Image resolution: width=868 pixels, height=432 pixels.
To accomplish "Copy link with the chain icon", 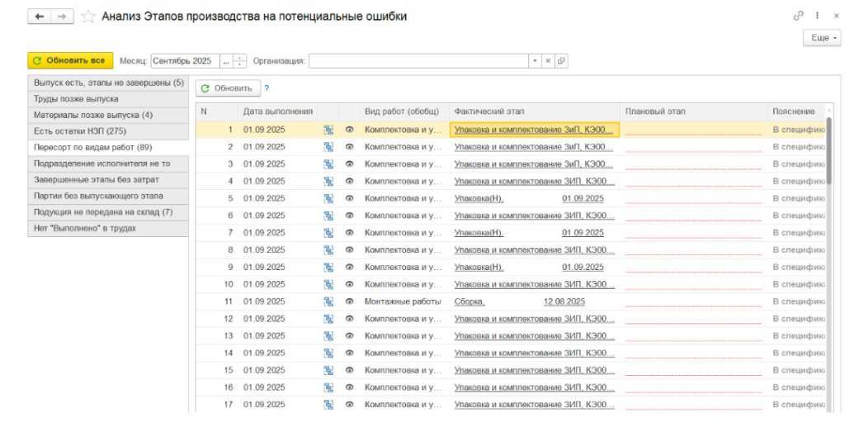I will click(x=798, y=16).
